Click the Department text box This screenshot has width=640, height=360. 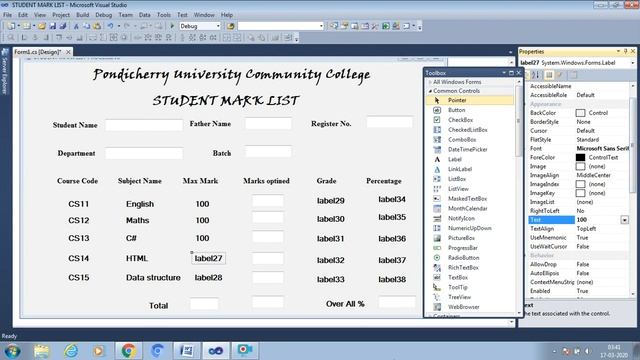pyautogui.click(x=144, y=153)
